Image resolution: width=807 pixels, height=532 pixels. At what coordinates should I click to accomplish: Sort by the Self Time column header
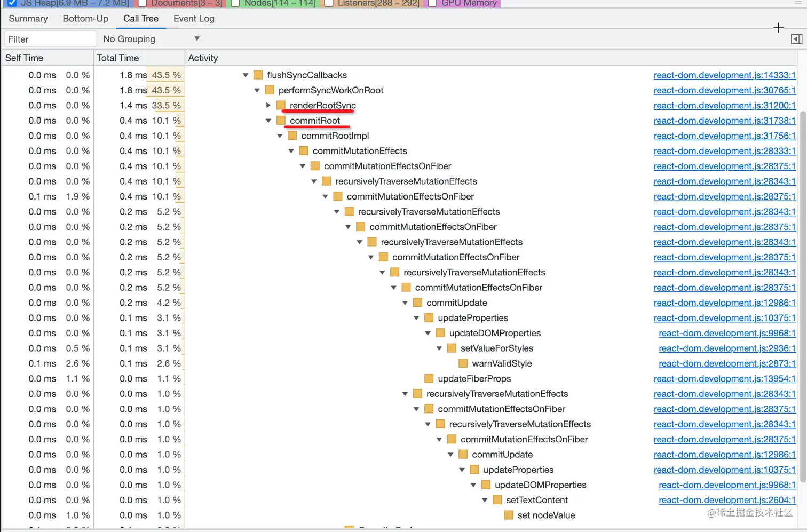47,58
